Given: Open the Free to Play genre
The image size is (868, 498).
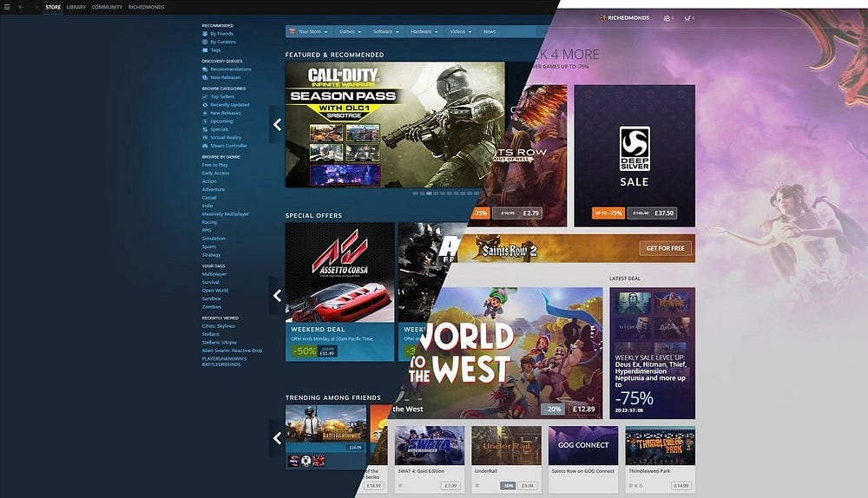Looking at the screenshot, I should 214,165.
